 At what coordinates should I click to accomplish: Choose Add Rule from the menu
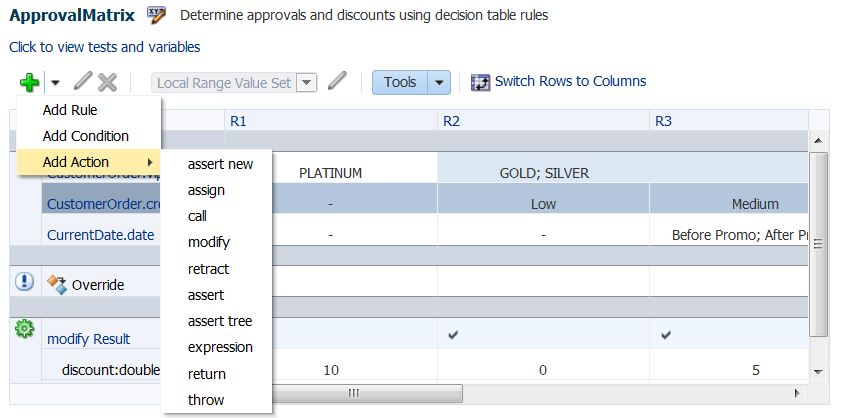[89, 110]
